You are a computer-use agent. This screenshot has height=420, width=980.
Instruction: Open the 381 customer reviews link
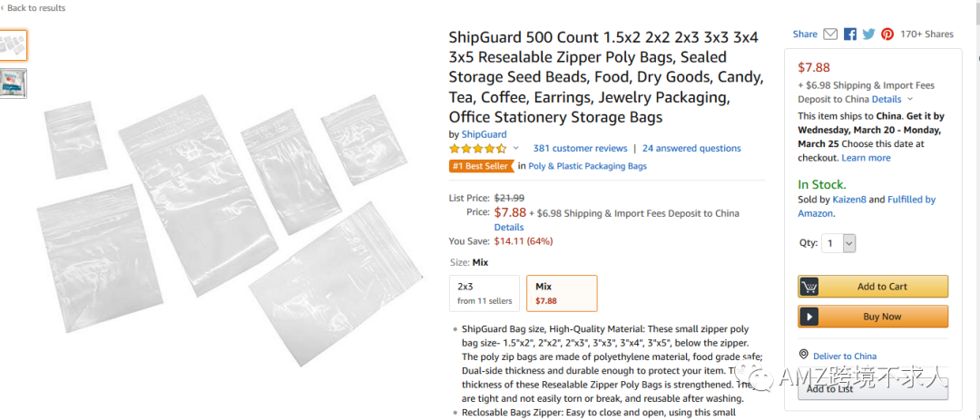[580, 149]
